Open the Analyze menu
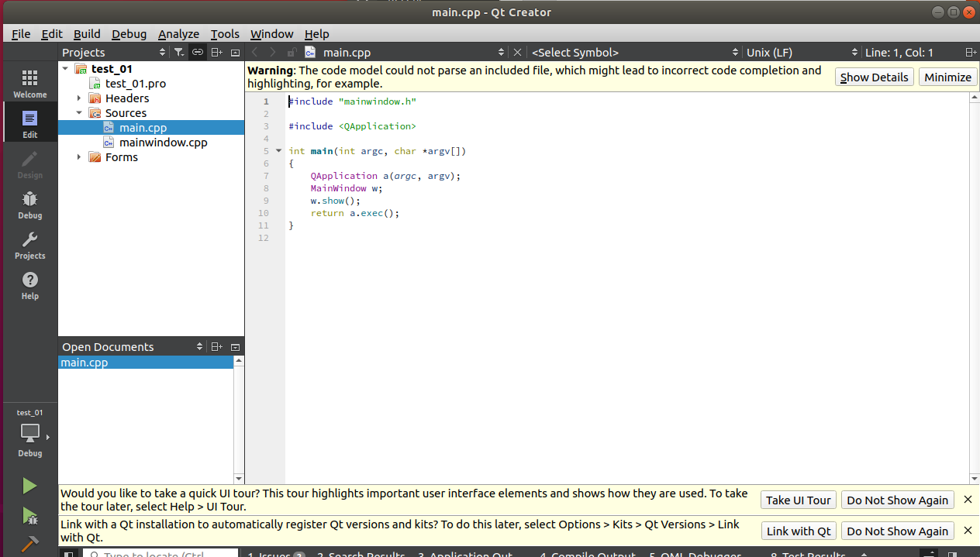Viewport: 980px width, 557px height. pyautogui.click(x=178, y=33)
